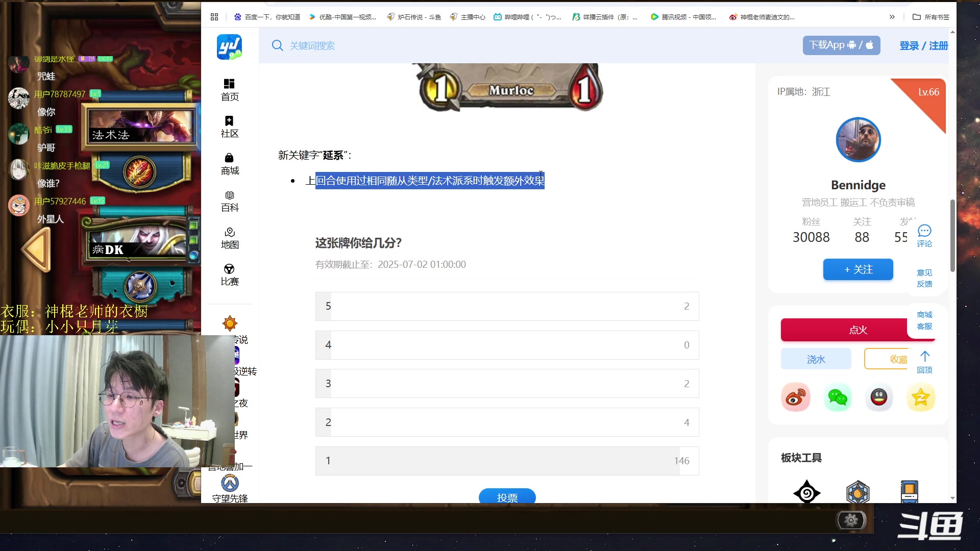Open the 优酷 bookmark
980x551 pixels.
(342, 17)
